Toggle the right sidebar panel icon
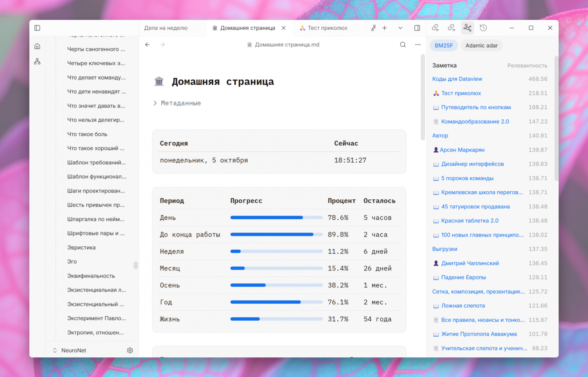 (x=417, y=28)
